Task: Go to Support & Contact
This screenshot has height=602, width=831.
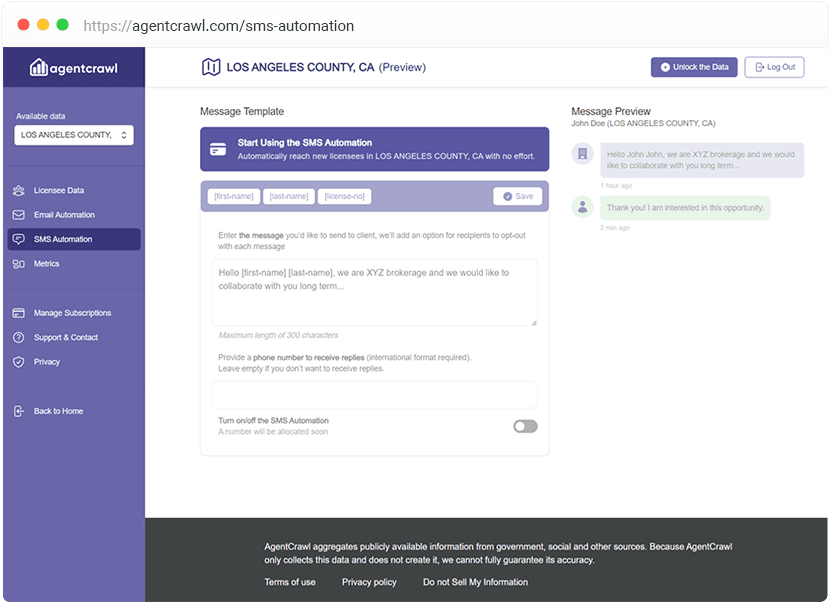Action: tap(65, 338)
